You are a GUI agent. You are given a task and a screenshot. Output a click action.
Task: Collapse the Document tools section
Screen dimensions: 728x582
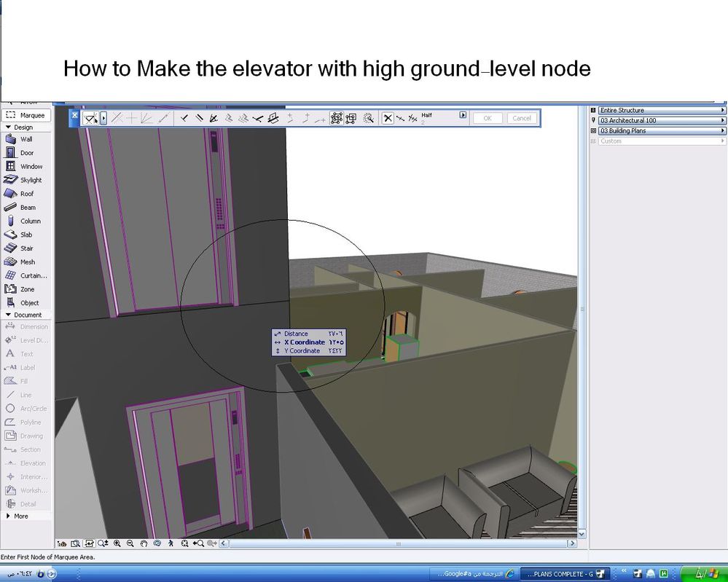pos(26,315)
